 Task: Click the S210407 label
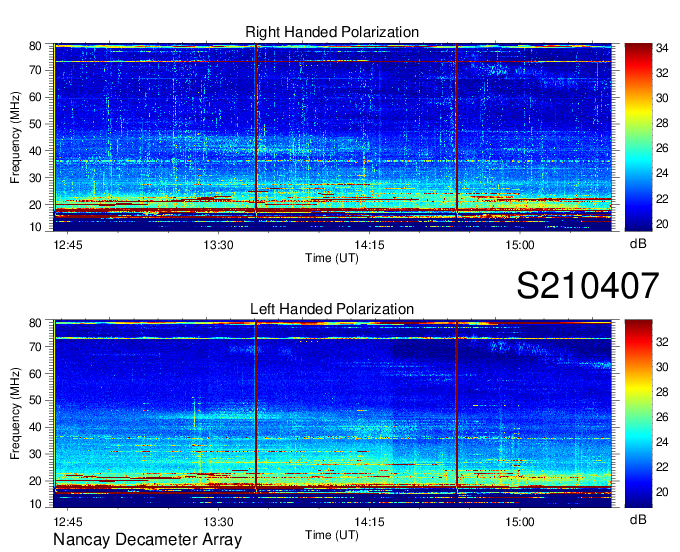click(588, 285)
